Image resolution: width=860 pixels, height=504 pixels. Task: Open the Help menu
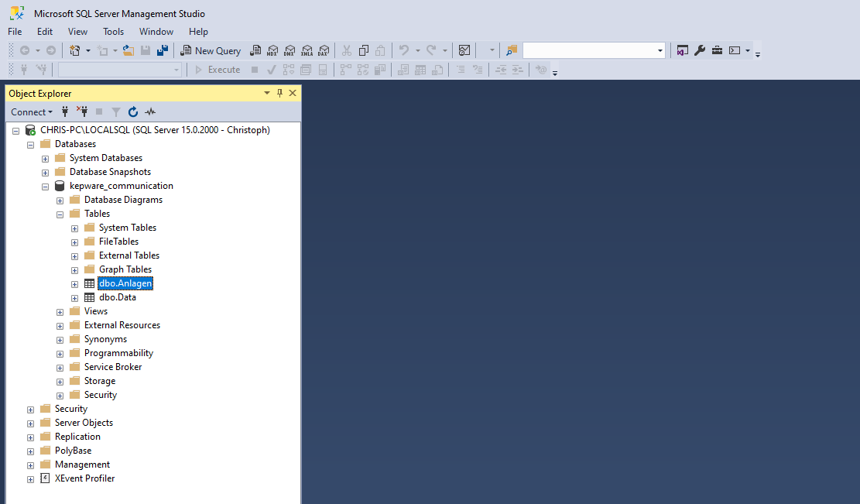[x=198, y=32]
